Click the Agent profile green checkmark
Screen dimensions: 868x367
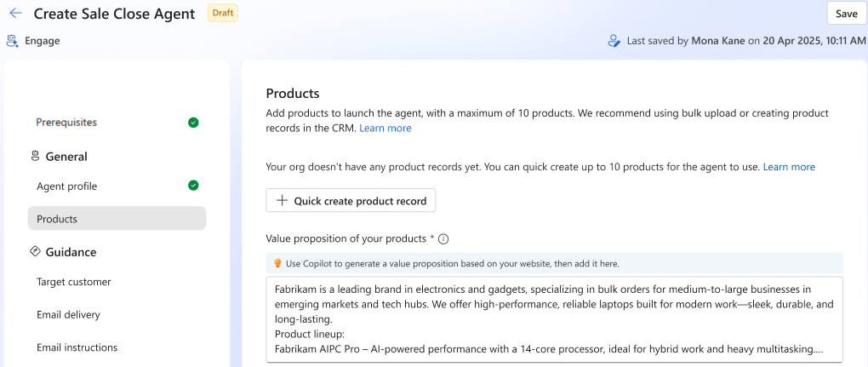[193, 186]
